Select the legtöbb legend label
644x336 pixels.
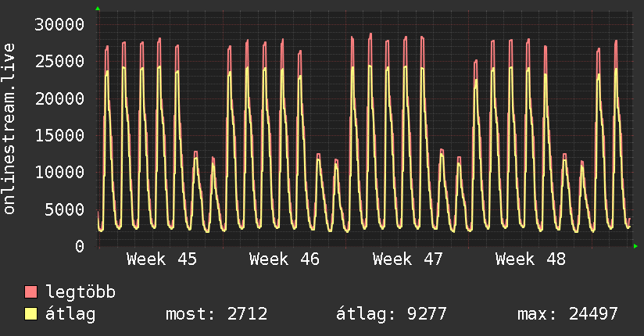[80, 292]
